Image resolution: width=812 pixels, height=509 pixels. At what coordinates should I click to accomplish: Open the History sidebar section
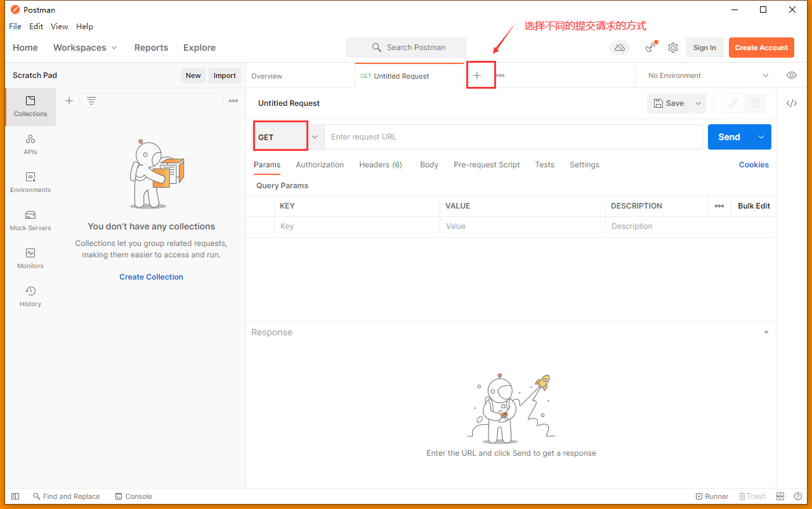click(30, 297)
